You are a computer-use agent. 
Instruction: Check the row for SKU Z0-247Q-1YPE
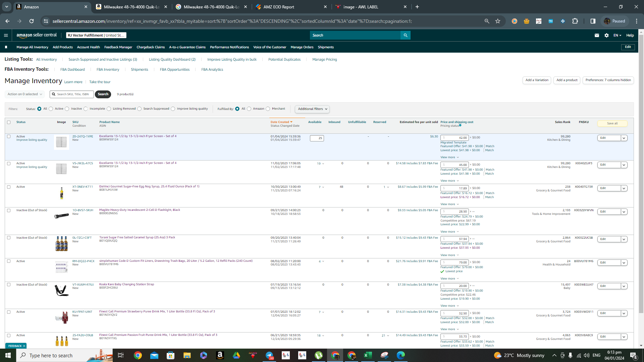coord(9,136)
